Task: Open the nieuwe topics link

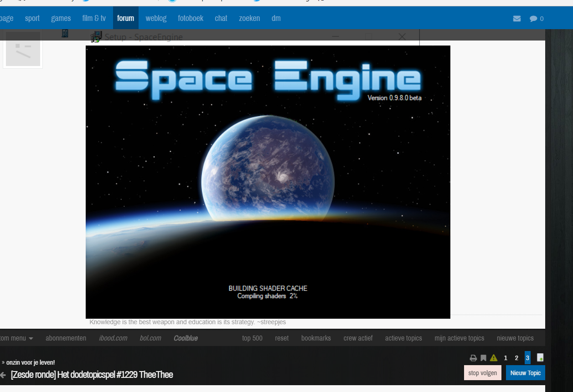Action: point(515,338)
